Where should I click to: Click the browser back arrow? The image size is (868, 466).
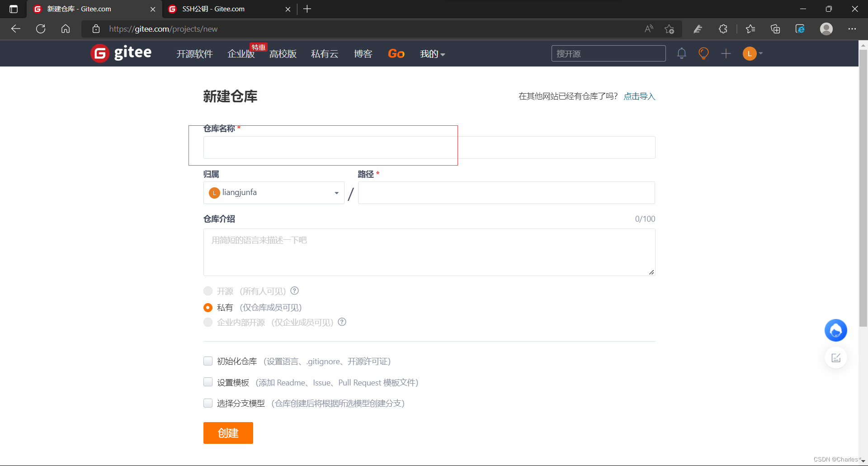(x=16, y=29)
